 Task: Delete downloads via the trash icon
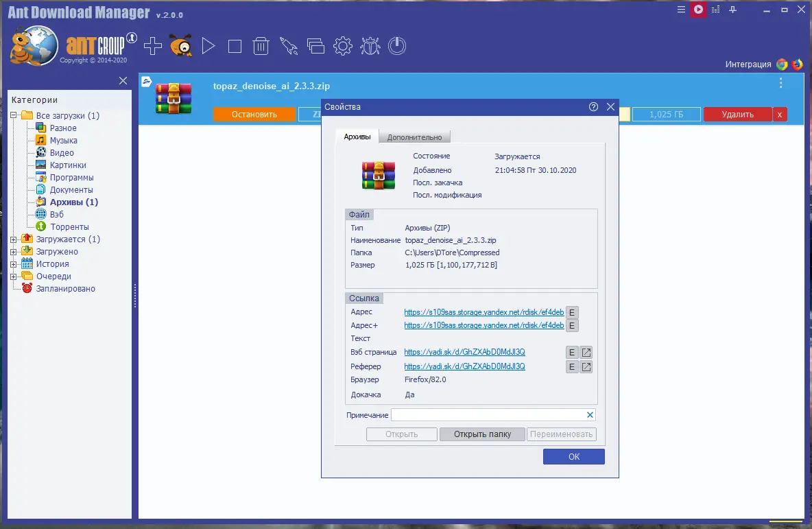pos(261,45)
